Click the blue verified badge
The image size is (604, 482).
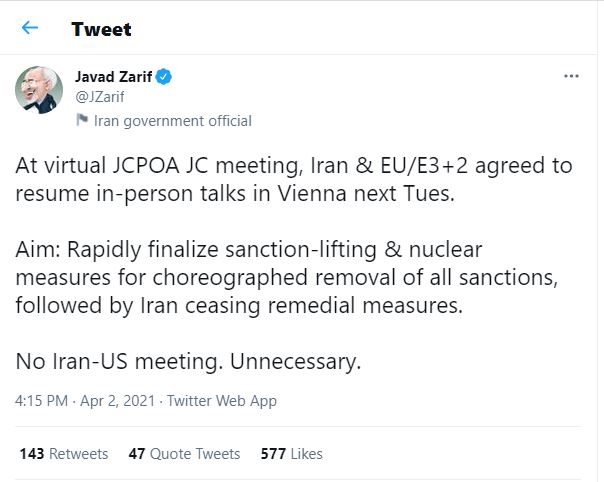click(164, 77)
